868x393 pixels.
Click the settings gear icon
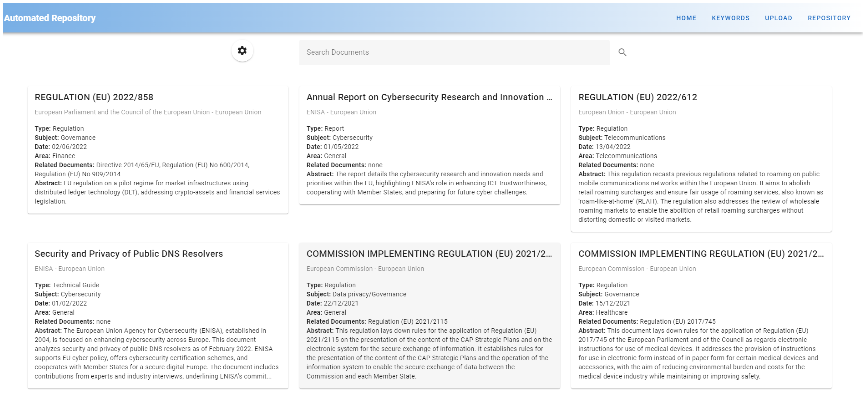tap(242, 51)
